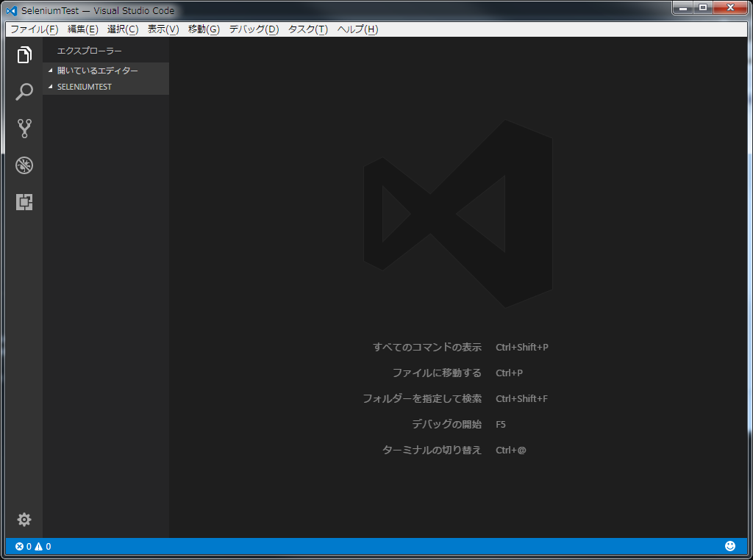Open the Debug view icon
753x560 pixels.
click(x=24, y=165)
